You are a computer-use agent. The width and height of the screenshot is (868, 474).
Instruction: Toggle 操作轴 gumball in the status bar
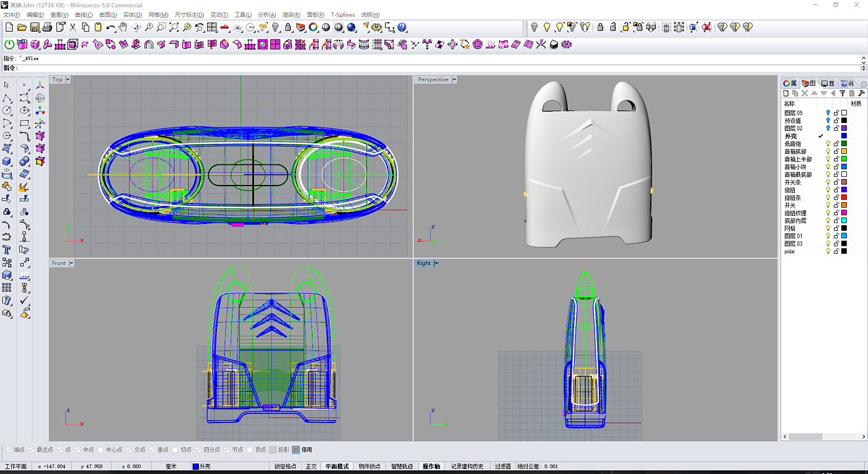click(x=431, y=467)
